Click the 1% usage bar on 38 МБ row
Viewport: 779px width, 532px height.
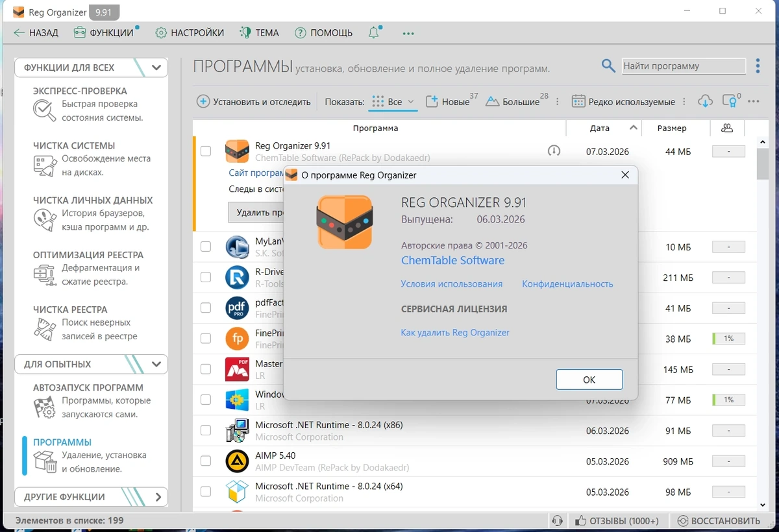(728, 339)
